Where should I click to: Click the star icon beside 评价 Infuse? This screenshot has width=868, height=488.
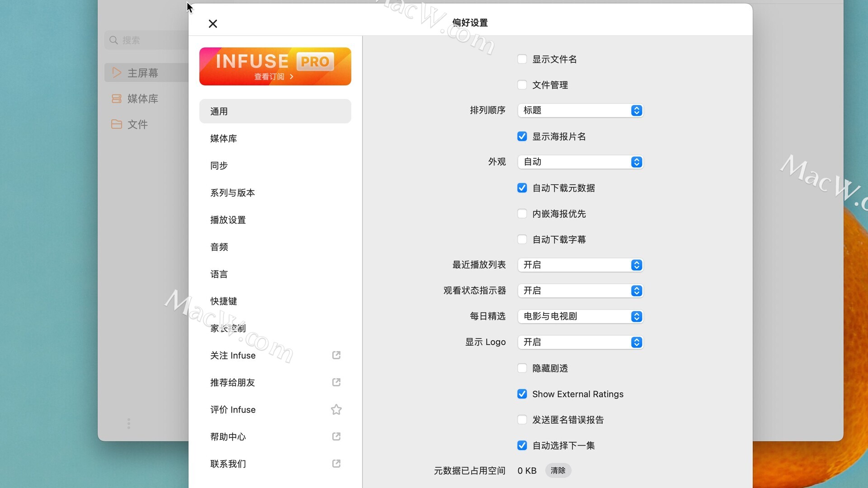coord(336,409)
